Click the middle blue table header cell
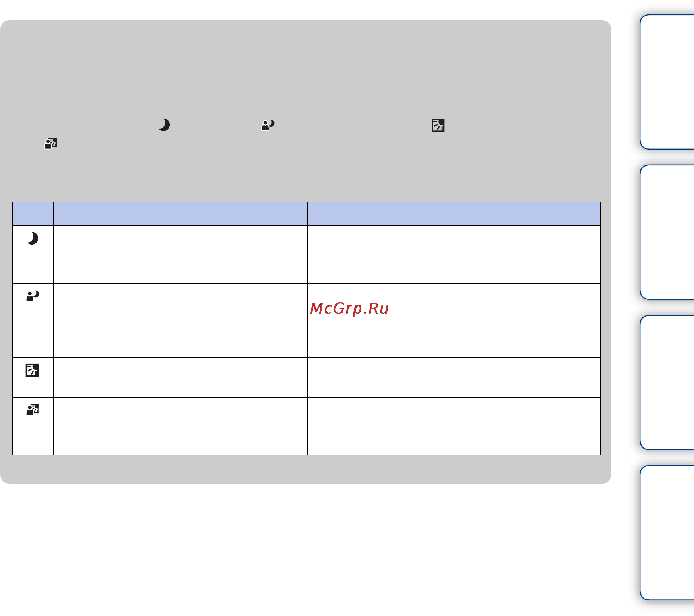Screen dimensions: 694x616 coord(180,214)
